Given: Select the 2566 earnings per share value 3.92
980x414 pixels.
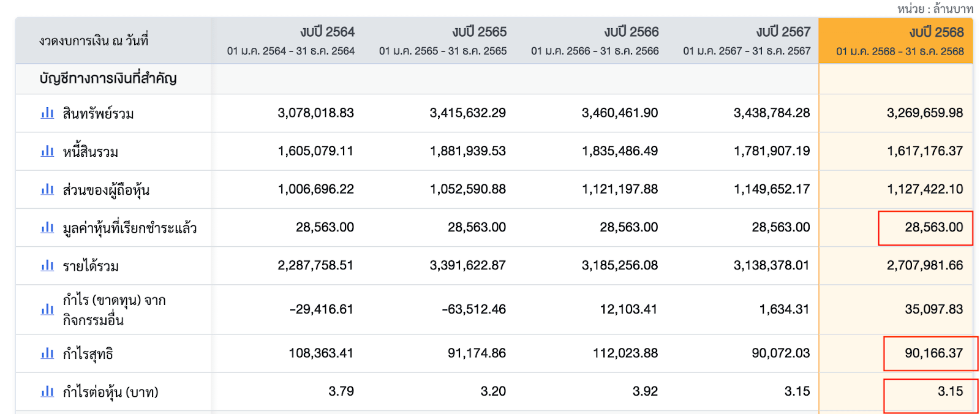Looking at the screenshot, I should click(645, 391).
